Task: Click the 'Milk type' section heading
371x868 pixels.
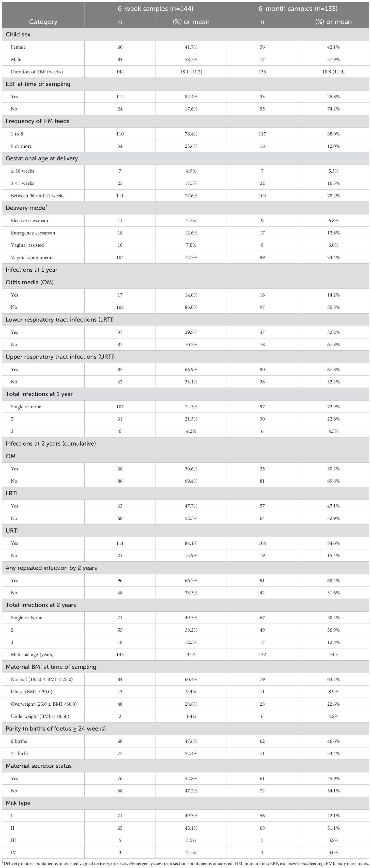Action: 18,803
